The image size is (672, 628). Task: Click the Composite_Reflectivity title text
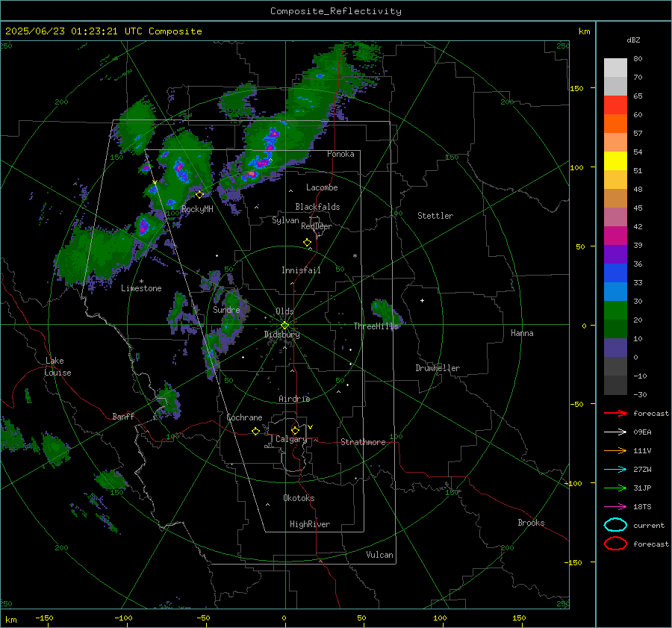click(x=335, y=11)
